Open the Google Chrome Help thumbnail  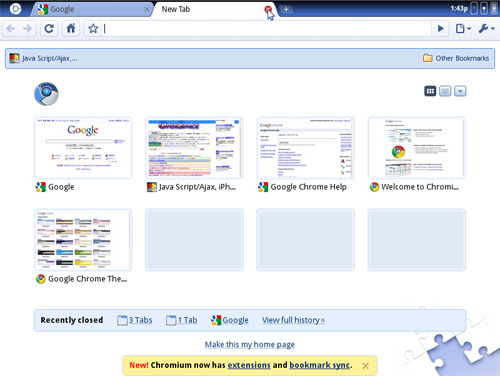click(305, 148)
